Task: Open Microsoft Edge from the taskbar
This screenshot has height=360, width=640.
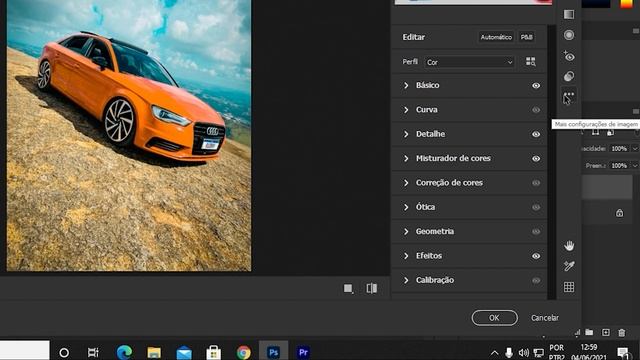Action: pos(124,352)
